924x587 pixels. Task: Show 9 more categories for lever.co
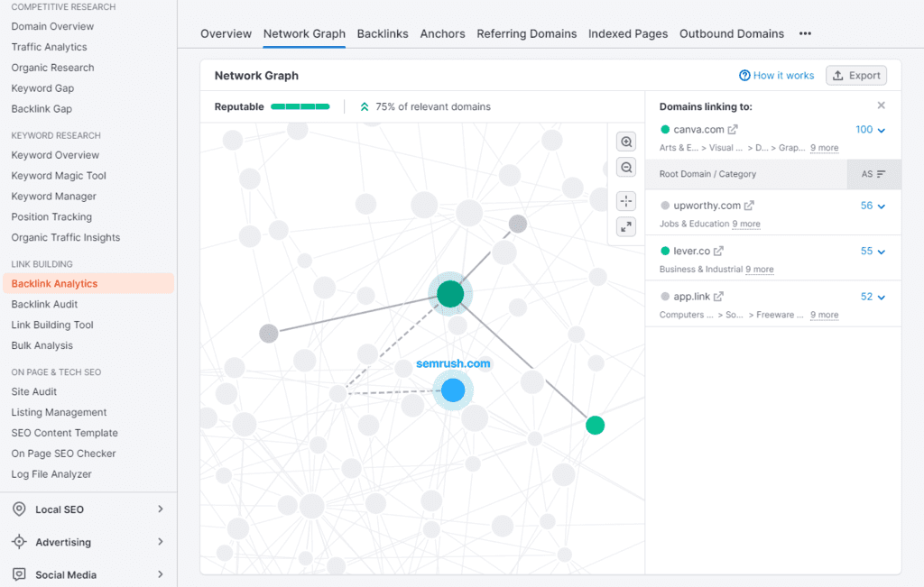(x=760, y=269)
